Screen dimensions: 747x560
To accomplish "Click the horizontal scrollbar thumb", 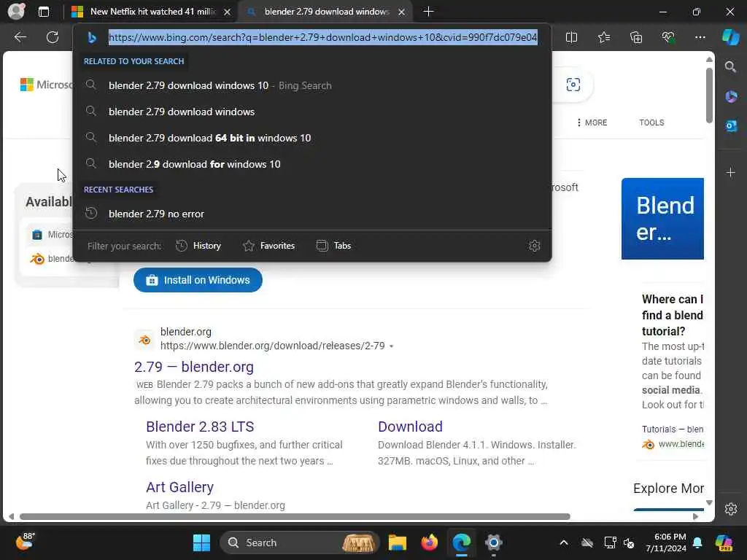I will (295, 517).
